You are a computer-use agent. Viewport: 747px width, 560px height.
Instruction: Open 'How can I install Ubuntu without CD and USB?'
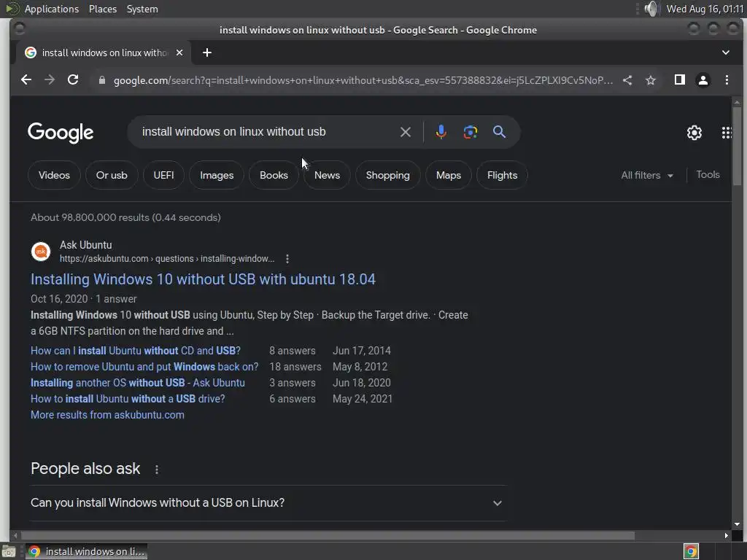coord(136,351)
